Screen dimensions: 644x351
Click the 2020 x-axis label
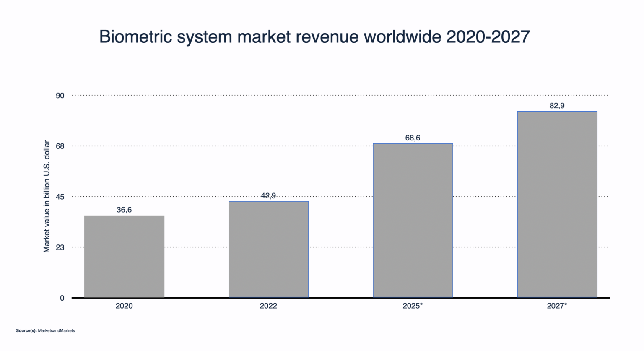pyautogui.click(x=124, y=306)
